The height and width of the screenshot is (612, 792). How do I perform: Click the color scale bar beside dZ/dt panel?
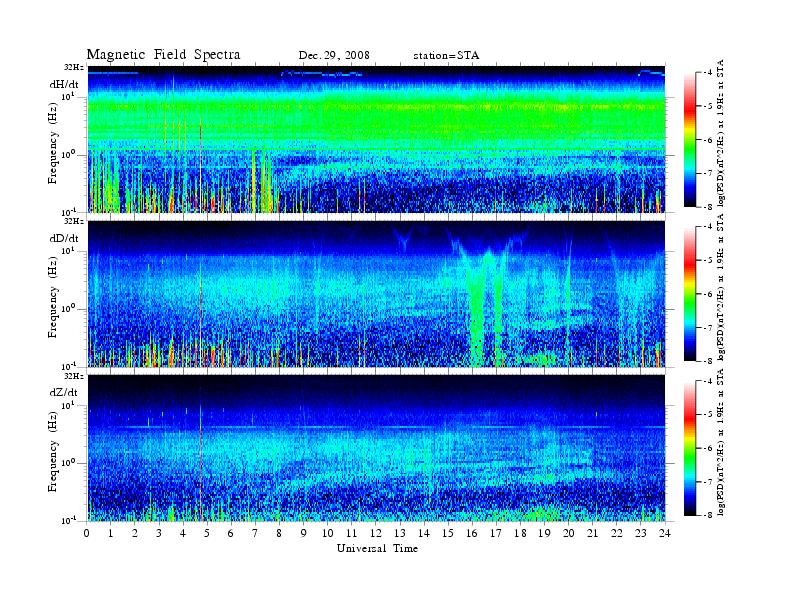tap(690, 448)
